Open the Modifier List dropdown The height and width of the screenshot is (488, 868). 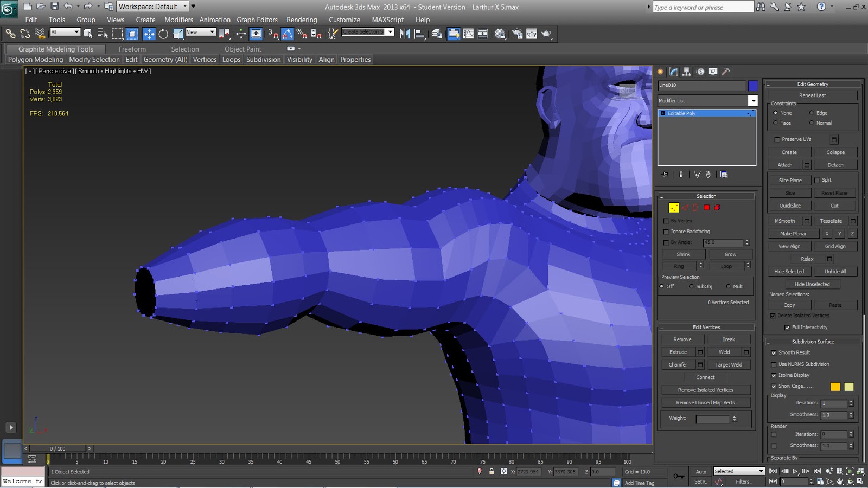click(752, 101)
